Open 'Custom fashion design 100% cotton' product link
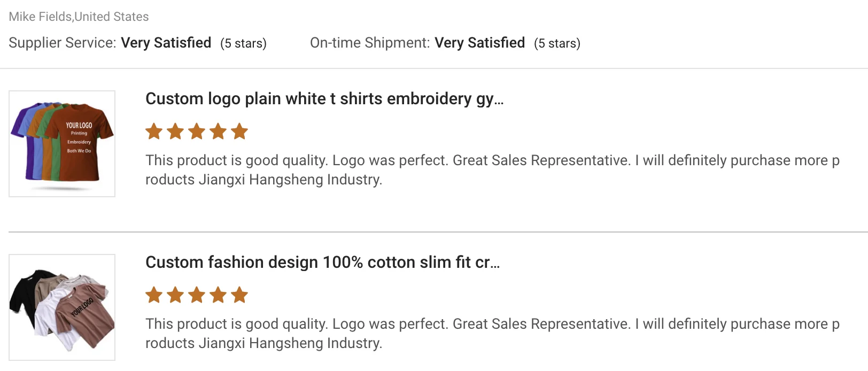Viewport: 868px width, 371px height. point(322,262)
